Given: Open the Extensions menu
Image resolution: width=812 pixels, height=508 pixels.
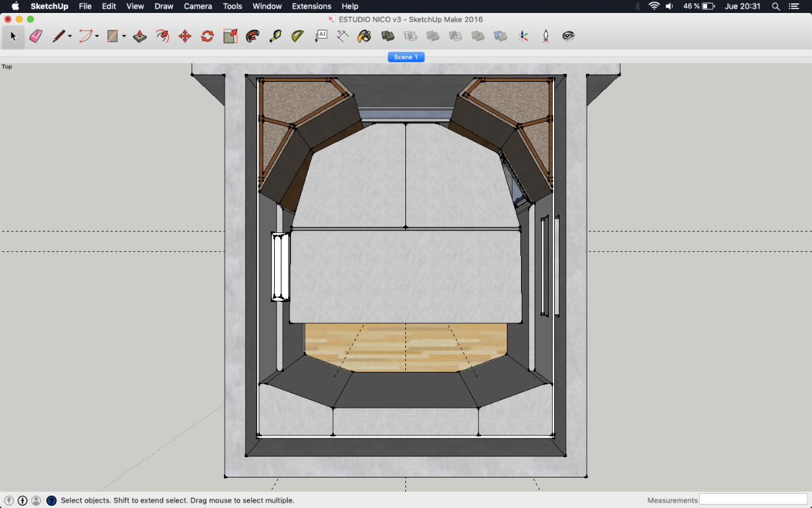Looking at the screenshot, I should [x=311, y=6].
